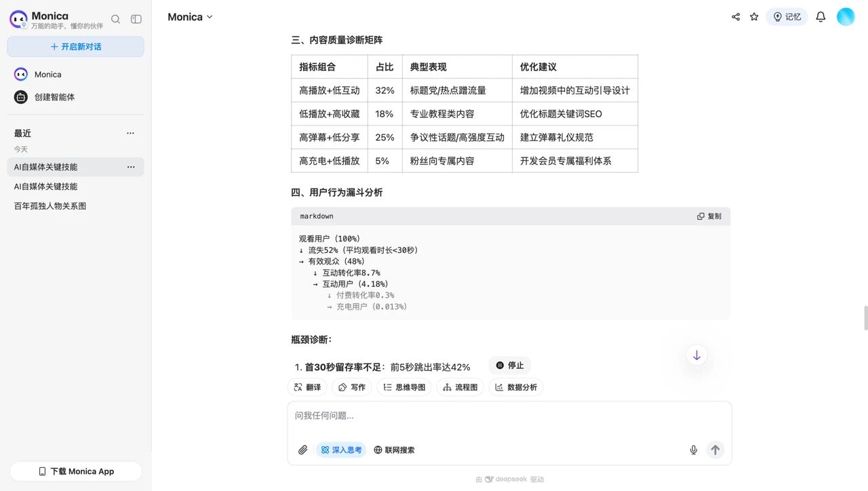Click the markdown language label
868x491 pixels.
[317, 216]
